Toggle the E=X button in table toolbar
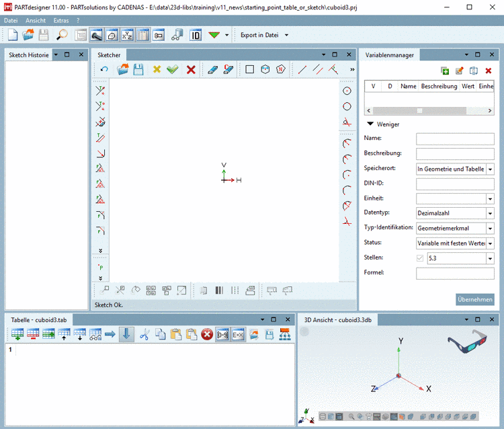This screenshot has width=504, height=429. pos(238,335)
